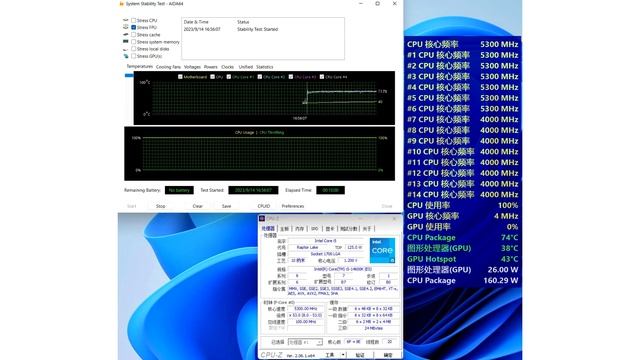Open the 主板 tab in CPU-Z
This screenshot has width=640, height=360.
point(284,229)
